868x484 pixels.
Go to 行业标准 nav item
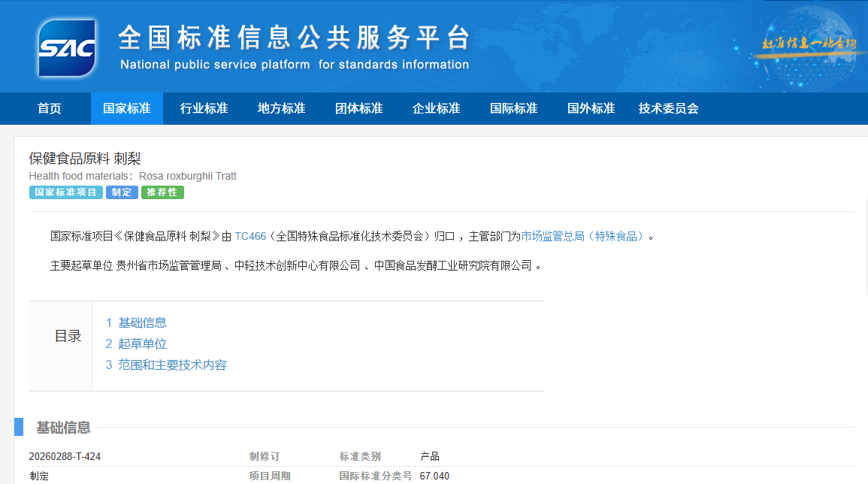click(x=204, y=108)
